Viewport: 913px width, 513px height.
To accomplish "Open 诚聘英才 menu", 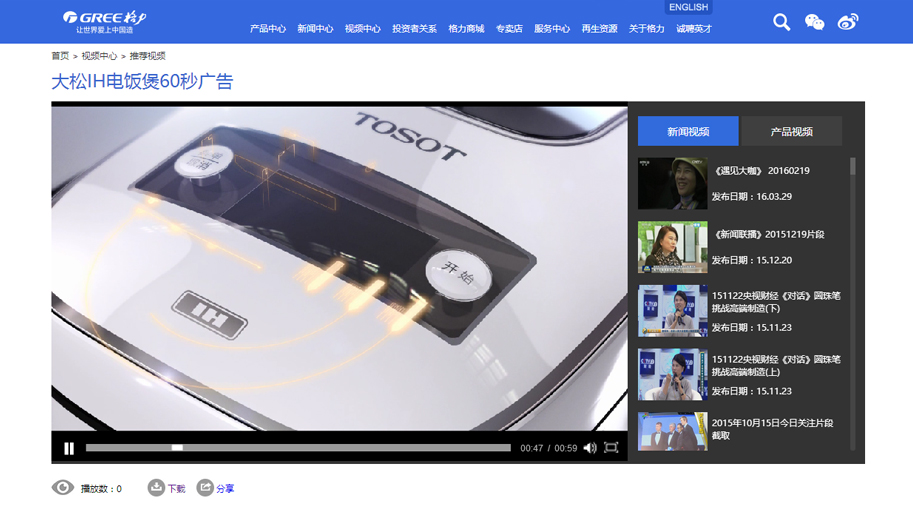I will coord(693,29).
